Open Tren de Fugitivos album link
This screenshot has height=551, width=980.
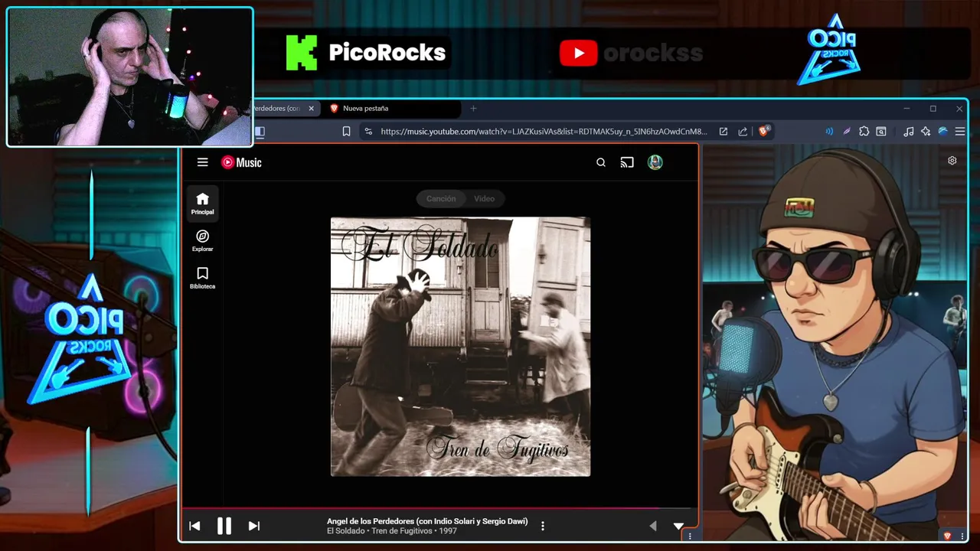tap(402, 531)
